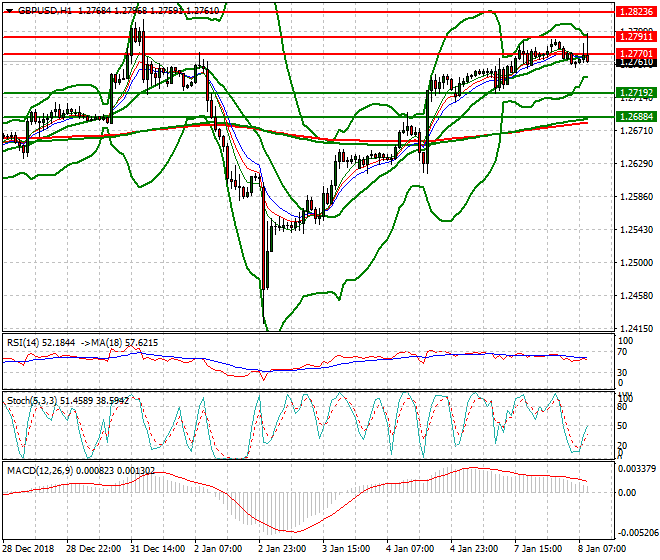Click the 1.24150 price scale value
660x560 pixels.
point(636,328)
